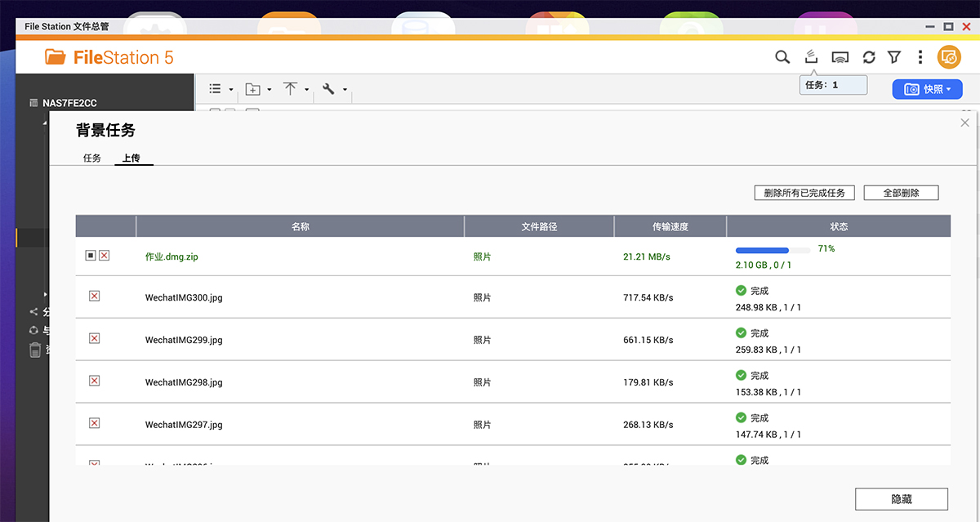Click the 71% upload progress bar
Image resolution: width=980 pixels, height=522 pixels.
773,250
